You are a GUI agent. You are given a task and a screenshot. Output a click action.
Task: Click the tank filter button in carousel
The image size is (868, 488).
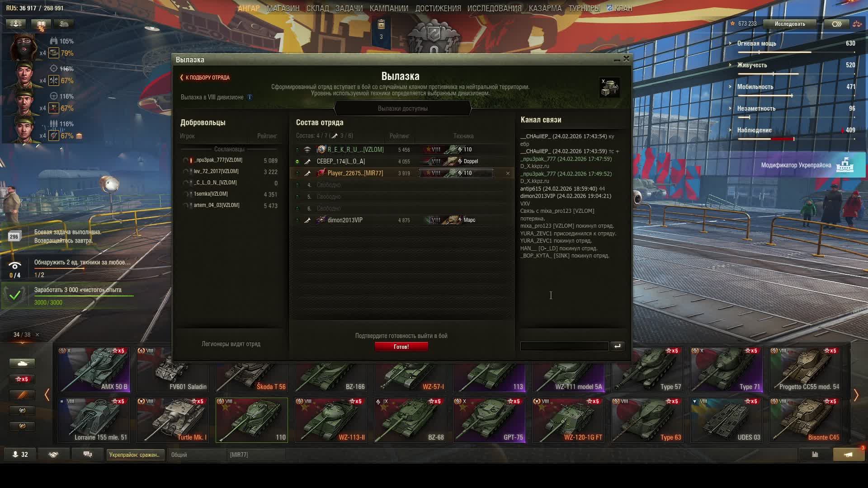(22, 363)
